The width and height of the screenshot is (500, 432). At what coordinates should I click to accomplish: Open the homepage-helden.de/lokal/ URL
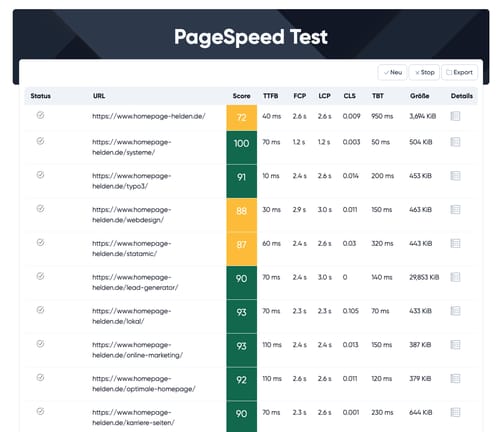pos(132,316)
